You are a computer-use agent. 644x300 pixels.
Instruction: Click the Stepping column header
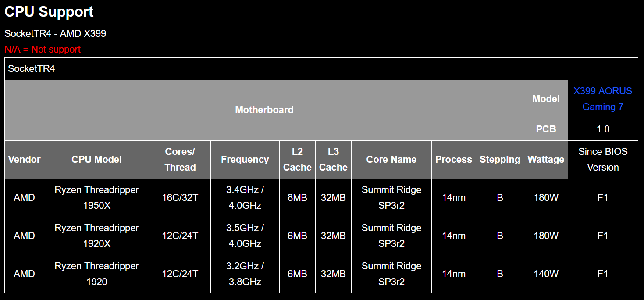(500, 160)
